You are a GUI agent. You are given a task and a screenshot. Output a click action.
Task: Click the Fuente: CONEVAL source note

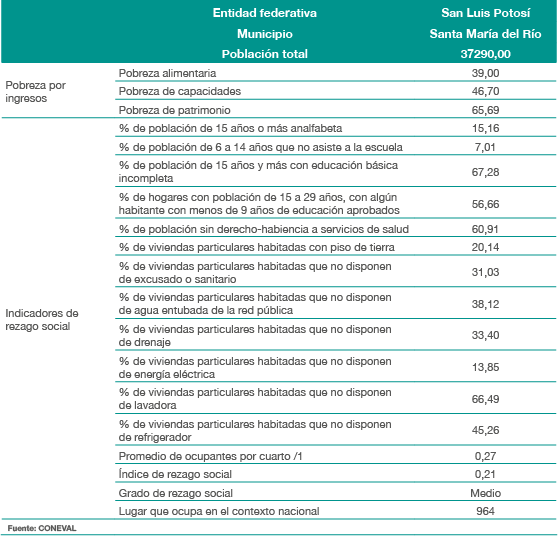[42, 528]
